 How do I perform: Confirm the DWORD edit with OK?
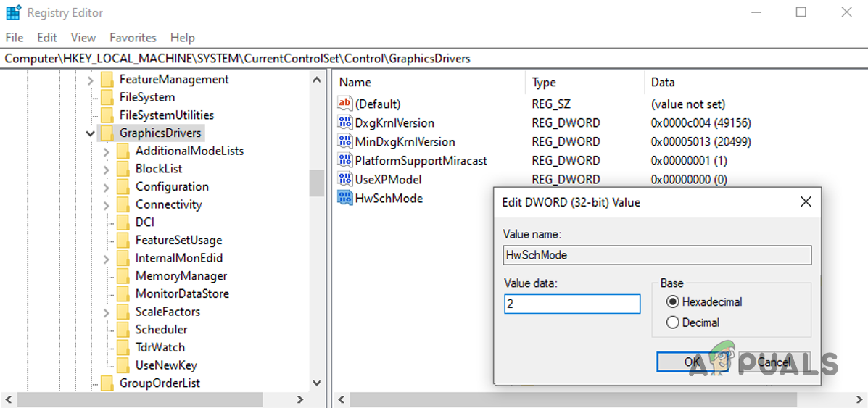pos(692,362)
